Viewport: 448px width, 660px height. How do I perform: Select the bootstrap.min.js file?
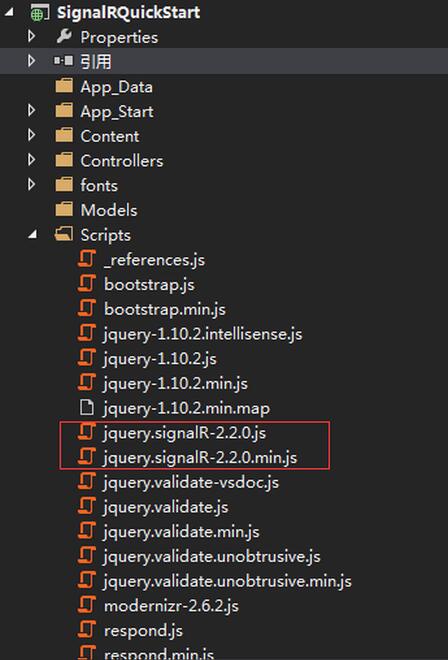[x=165, y=309]
